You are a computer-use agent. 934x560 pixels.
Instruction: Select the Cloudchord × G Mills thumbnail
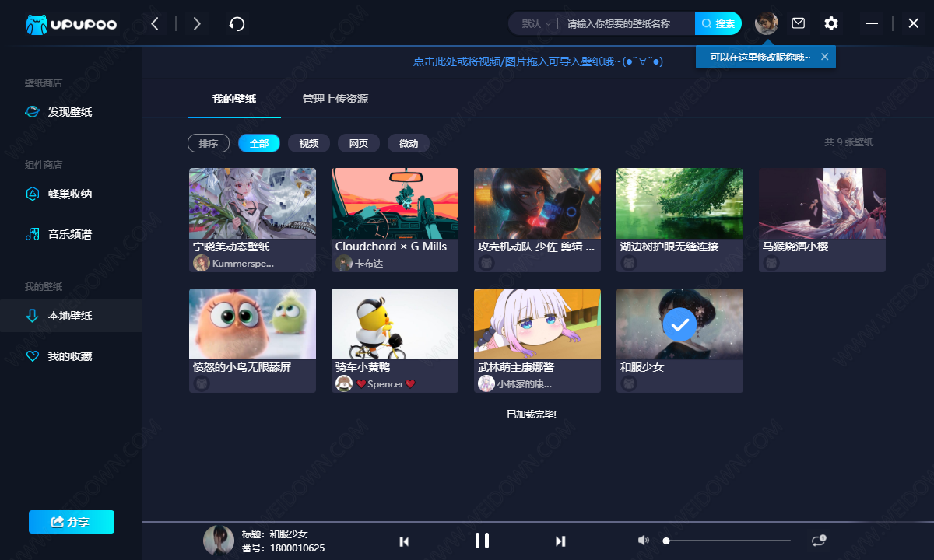click(395, 203)
